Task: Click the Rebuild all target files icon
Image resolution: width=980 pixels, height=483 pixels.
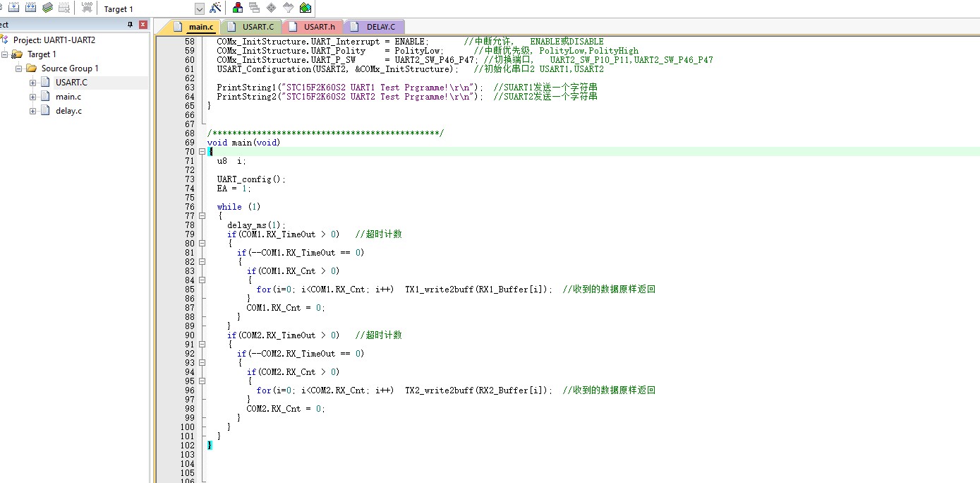Action: [x=30, y=7]
